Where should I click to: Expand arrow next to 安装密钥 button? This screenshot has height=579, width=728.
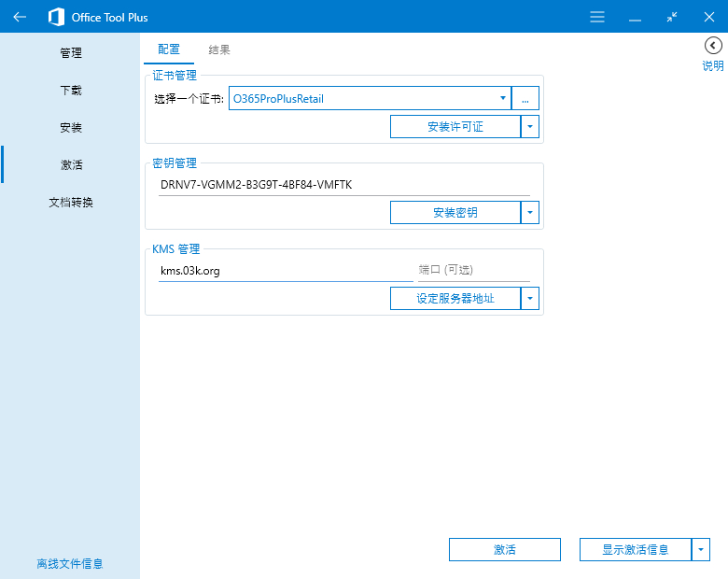[530, 212]
